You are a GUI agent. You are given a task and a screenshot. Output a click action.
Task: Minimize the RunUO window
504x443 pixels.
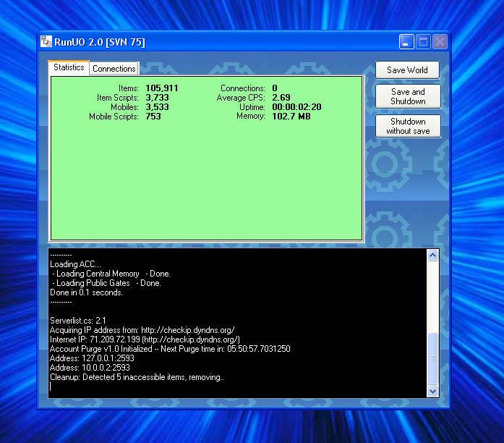pos(406,42)
